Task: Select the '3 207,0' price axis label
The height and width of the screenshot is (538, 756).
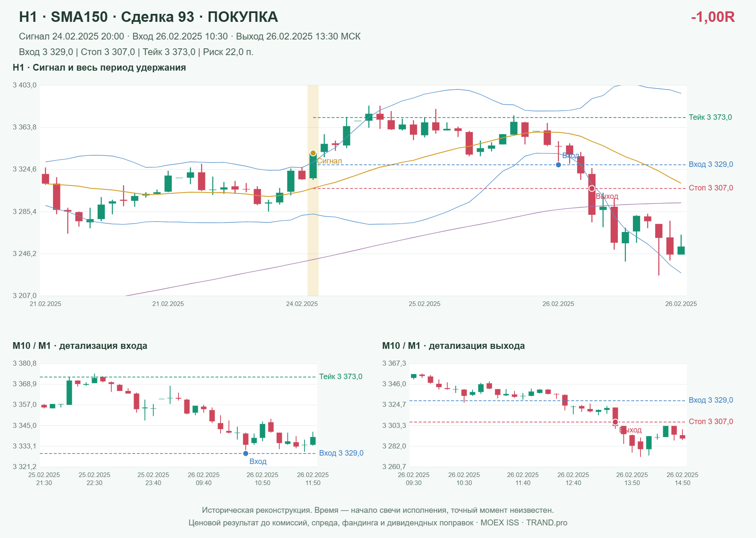Action: pyautogui.click(x=25, y=295)
